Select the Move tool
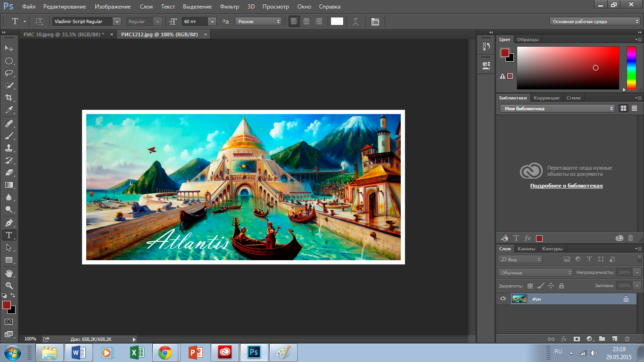Screen dimensions: 644x362 tap(9, 48)
